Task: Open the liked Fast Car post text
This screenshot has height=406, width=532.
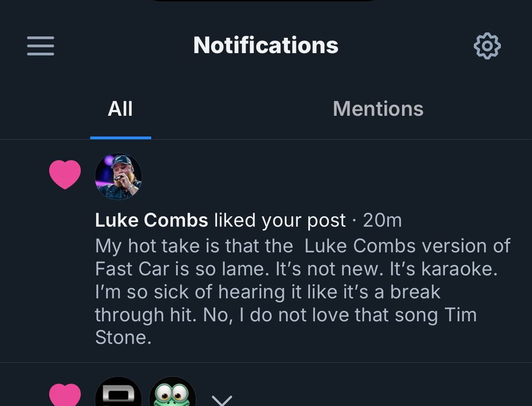Action: 303,291
